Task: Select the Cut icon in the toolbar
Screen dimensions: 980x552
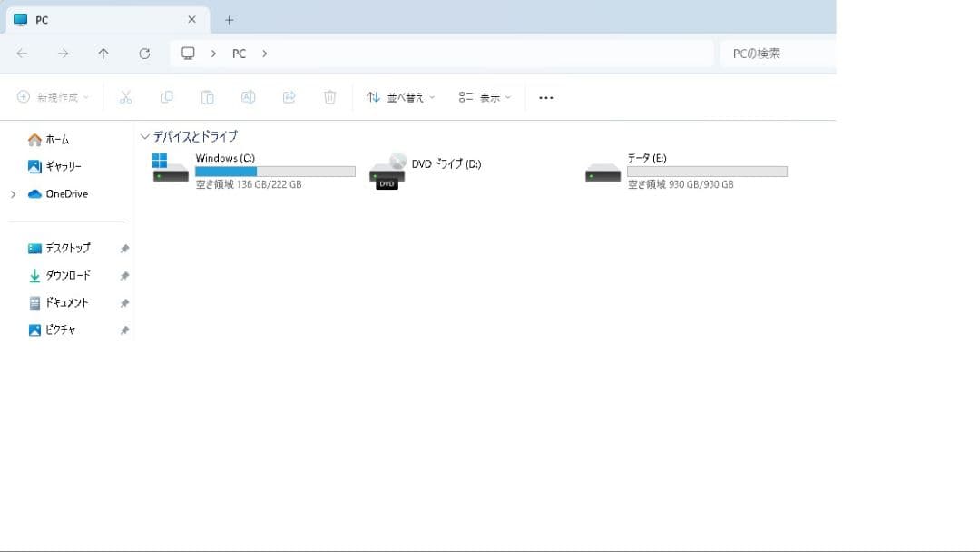Action: [x=126, y=97]
